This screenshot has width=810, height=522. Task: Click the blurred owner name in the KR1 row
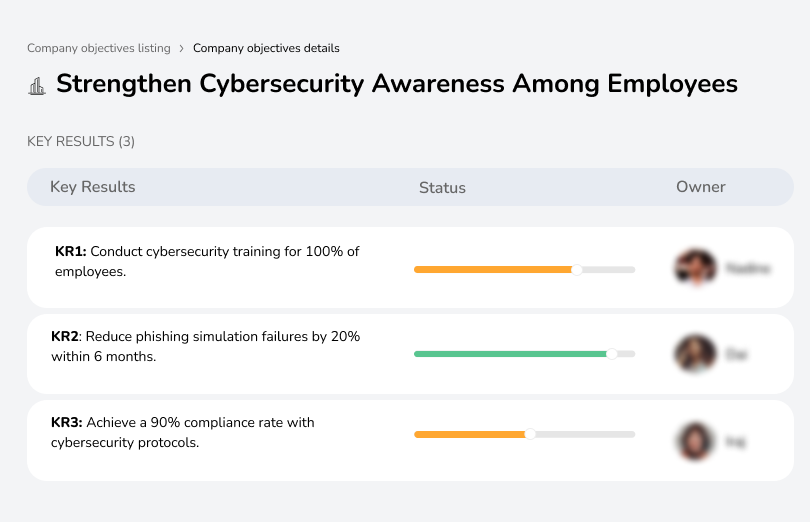[x=748, y=268]
